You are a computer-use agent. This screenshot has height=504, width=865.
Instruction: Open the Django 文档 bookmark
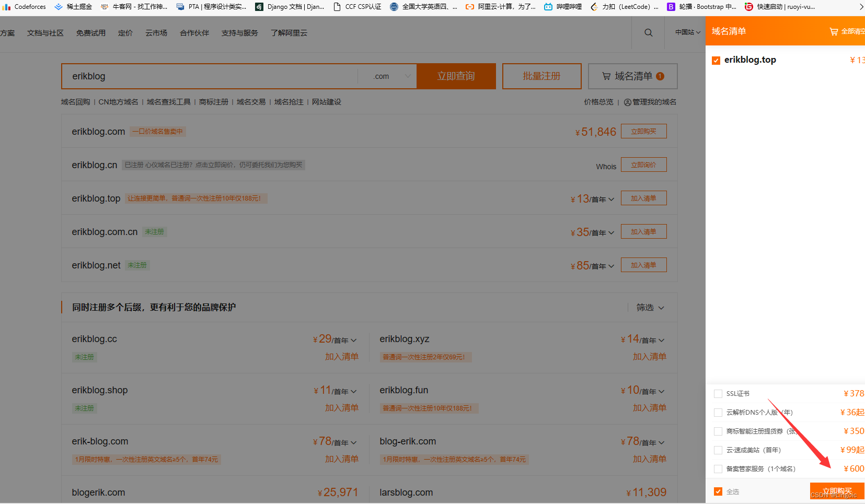coord(290,7)
